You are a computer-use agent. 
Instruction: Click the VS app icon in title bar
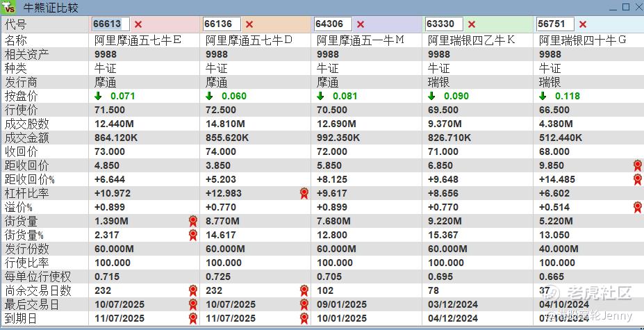pyautogui.click(x=8, y=8)
